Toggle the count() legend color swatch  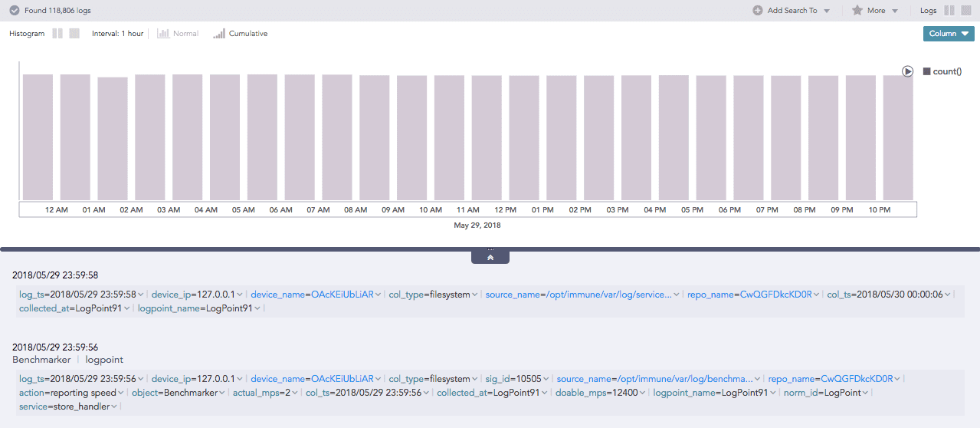[x=926, y=71]
